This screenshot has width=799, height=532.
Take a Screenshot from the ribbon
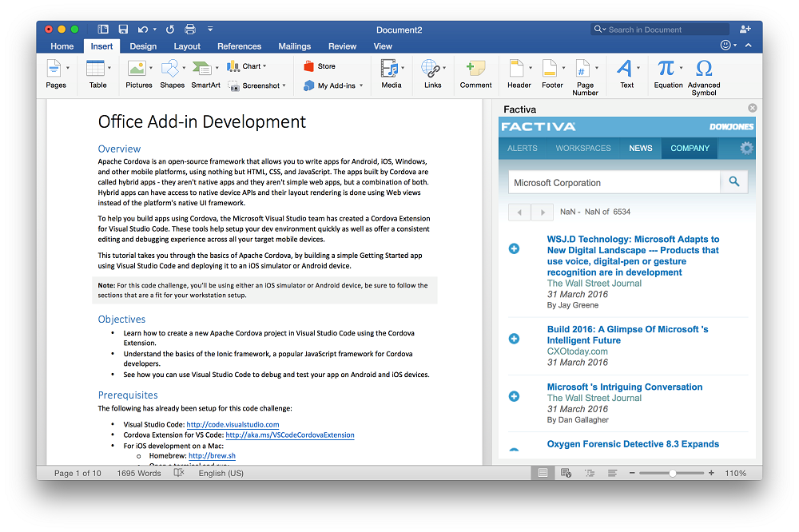(x=256, y=85)
